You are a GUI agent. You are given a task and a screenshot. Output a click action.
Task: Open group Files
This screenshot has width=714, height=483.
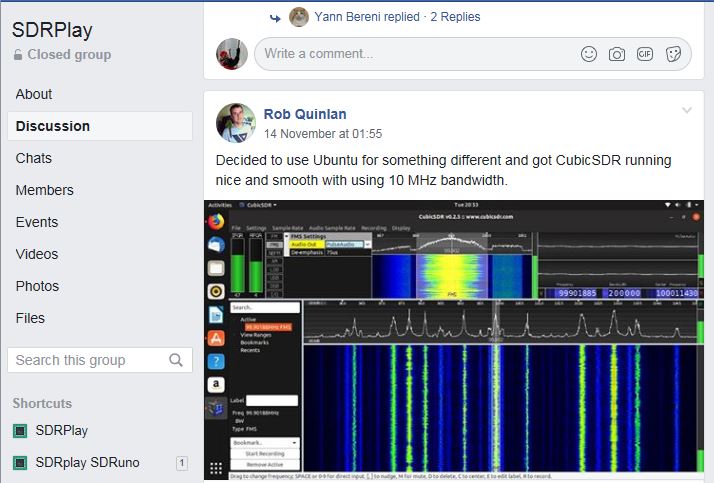coord(30,318)
